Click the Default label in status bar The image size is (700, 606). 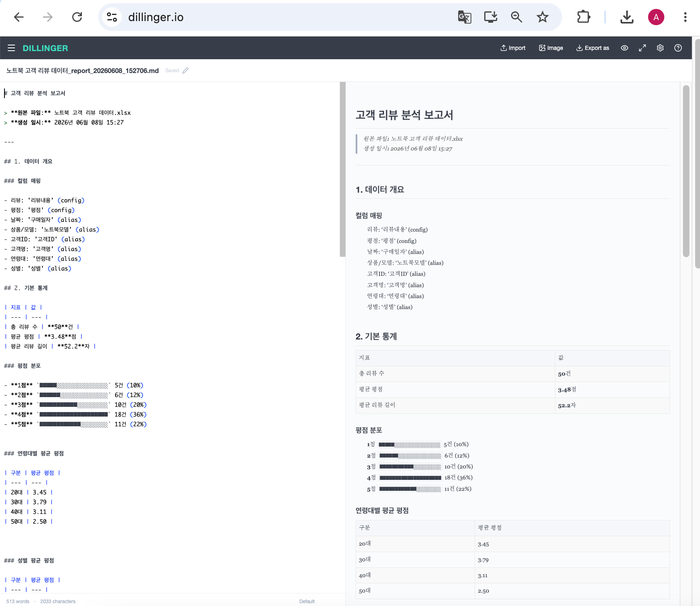point(307,602)
